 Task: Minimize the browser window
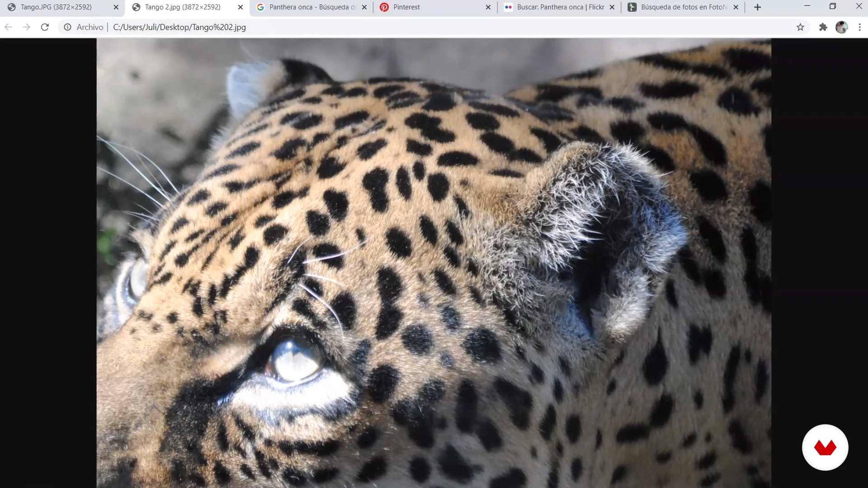(x=807, y=6)
